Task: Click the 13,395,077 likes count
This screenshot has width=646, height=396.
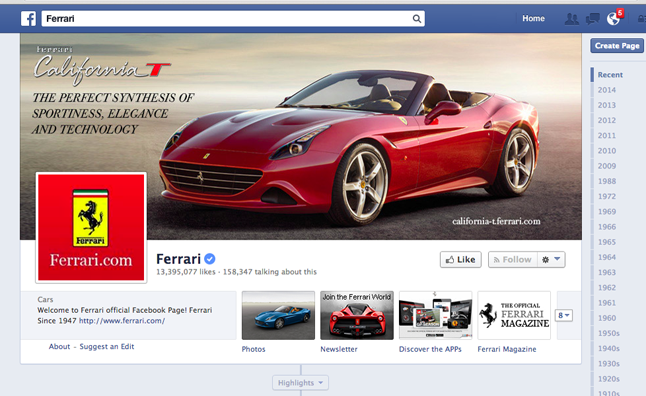Action: (x=186, y=272)
